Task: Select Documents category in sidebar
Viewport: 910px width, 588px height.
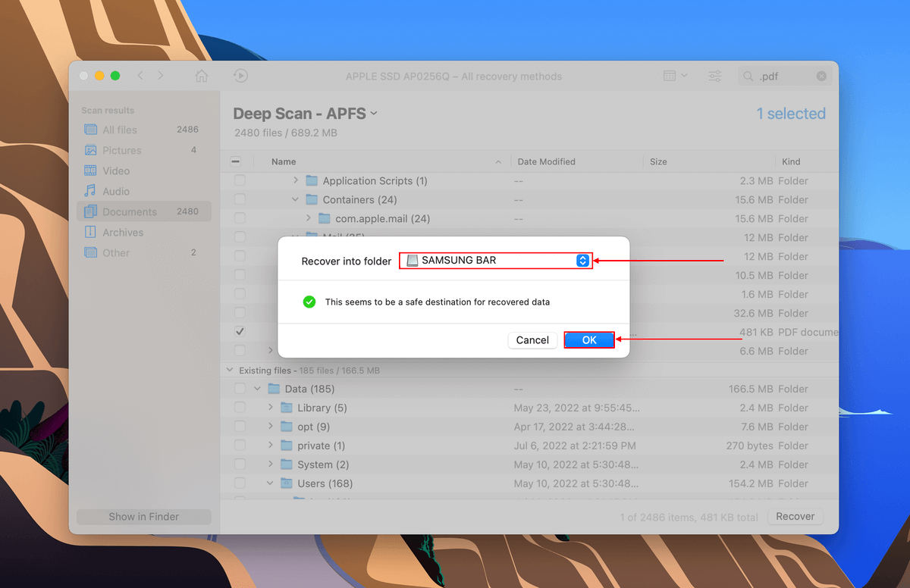Action: [144, 211]
